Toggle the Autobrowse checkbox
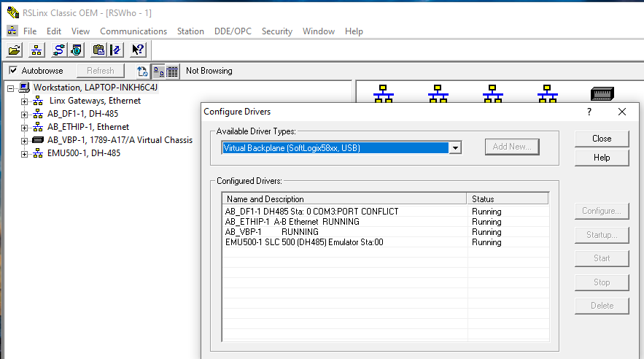The image size is (644, 359). [13, 70]
